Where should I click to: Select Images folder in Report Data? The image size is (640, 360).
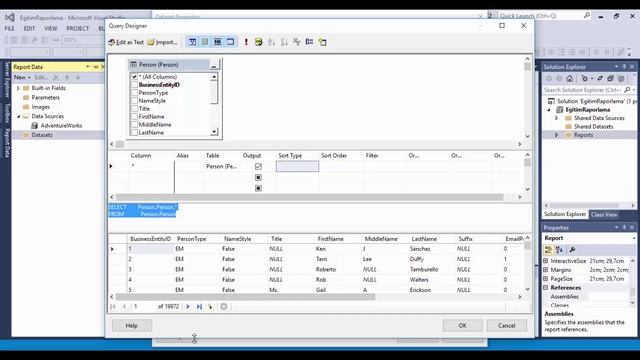[40, 107]
